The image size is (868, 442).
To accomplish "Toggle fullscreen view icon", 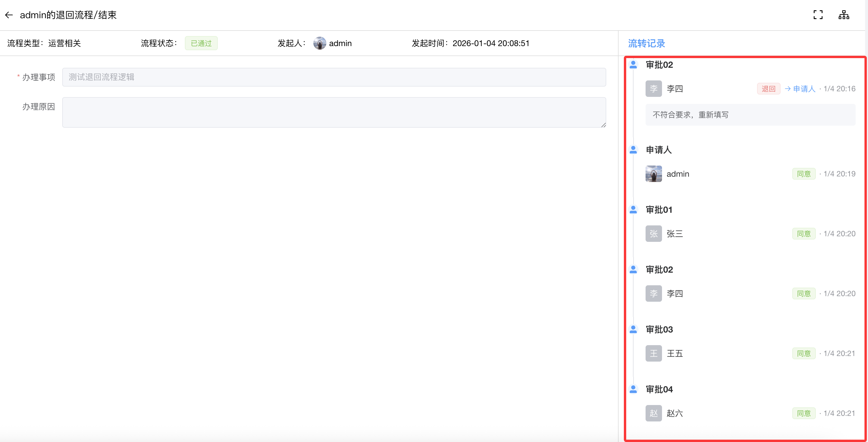I will pyautogui.click(x=818, y=15).
